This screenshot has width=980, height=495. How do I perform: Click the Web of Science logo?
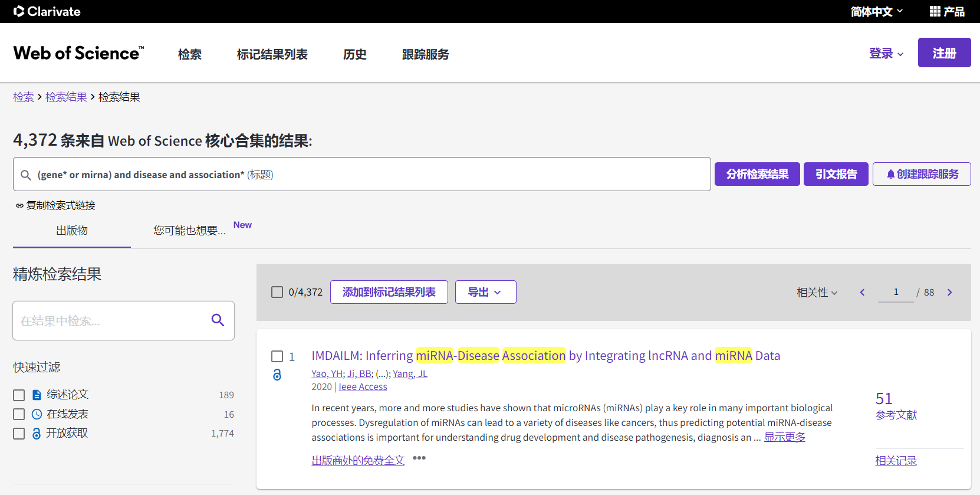tap(78, 53)
